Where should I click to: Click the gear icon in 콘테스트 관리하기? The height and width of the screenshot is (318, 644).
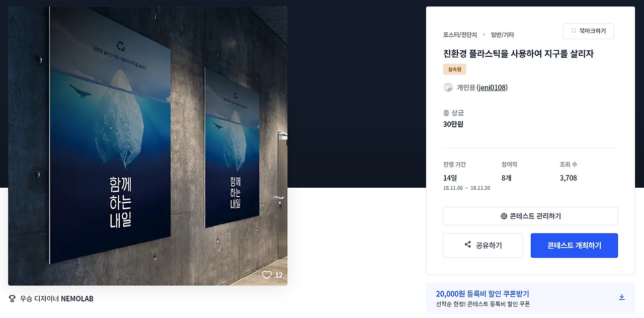[504, 216]
